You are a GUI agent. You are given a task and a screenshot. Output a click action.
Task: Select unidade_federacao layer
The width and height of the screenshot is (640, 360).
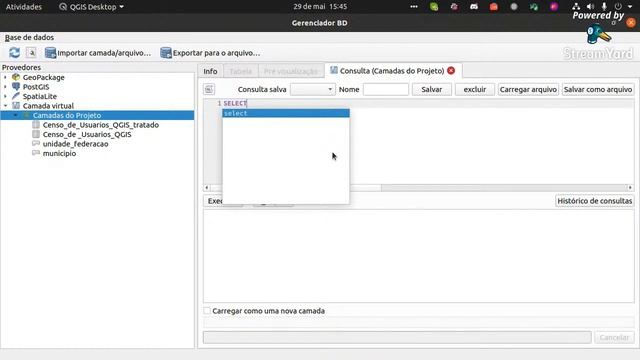pyautogui.click(x=76, y=144)
